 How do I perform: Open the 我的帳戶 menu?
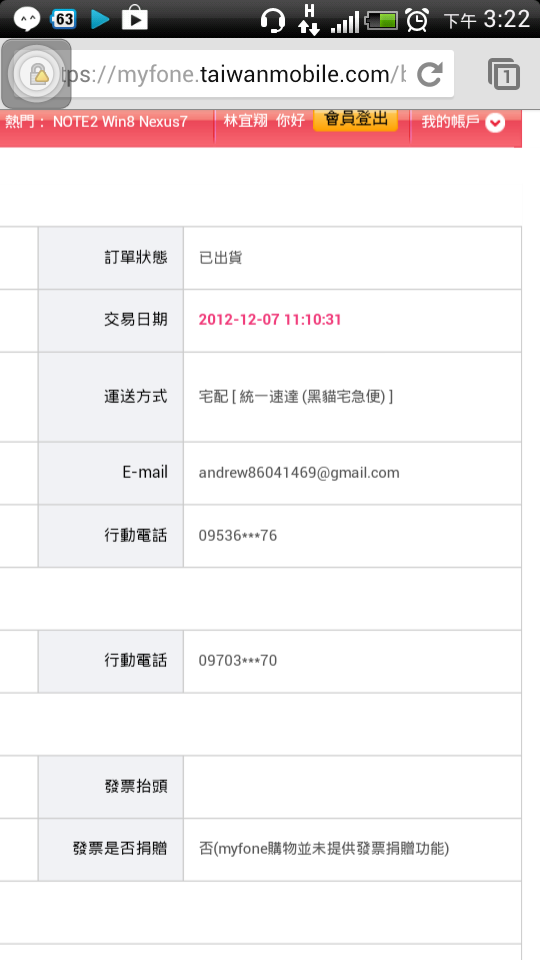(463, 122)
